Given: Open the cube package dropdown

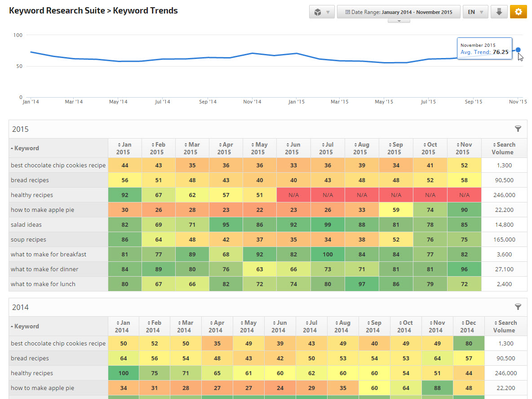Looking at the screenshot, I should coord(322,12).
